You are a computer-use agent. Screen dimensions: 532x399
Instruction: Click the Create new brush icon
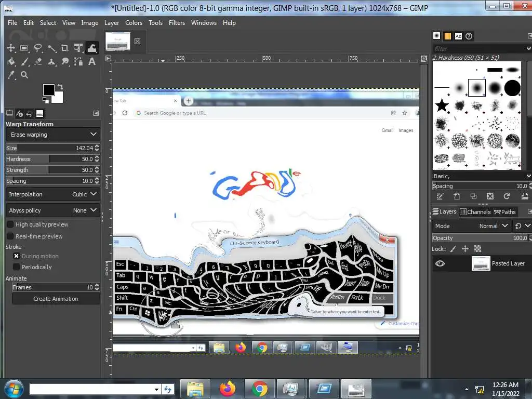pyautogui.click(x=457, y=196)
